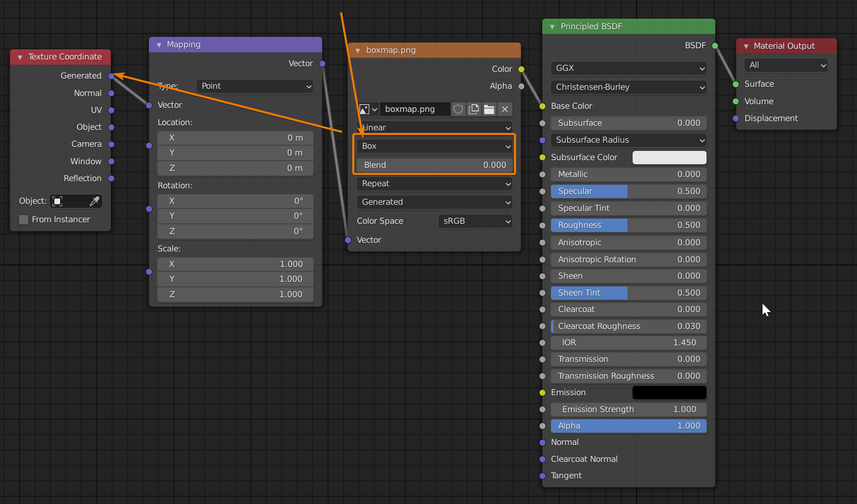857x504 pixels.
Task: Activate the eyedropper in the Object field
Action: 94,201
